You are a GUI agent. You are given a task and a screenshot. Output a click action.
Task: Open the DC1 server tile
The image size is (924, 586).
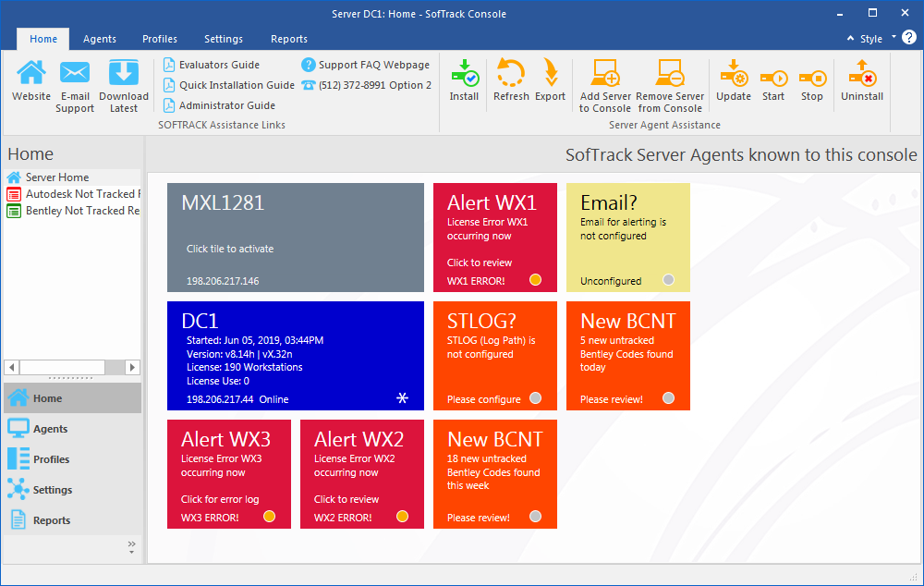[296, 356]
